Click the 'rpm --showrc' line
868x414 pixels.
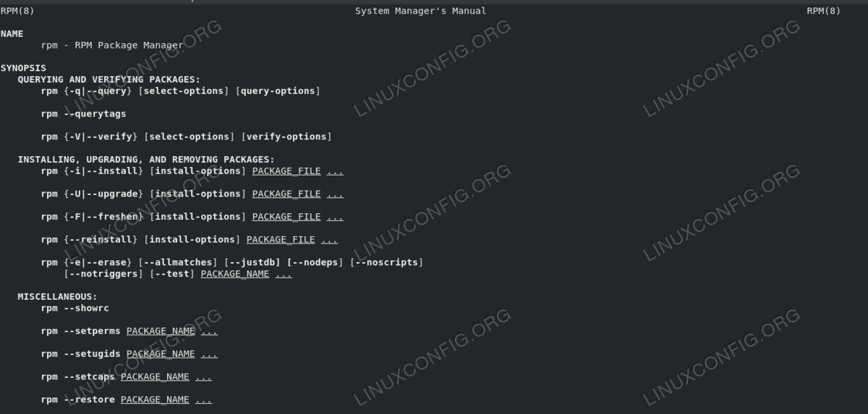75,308
